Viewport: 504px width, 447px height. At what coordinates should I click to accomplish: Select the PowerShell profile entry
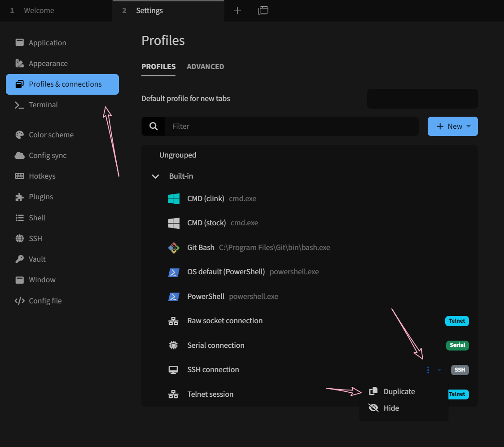tap(206, 296)
